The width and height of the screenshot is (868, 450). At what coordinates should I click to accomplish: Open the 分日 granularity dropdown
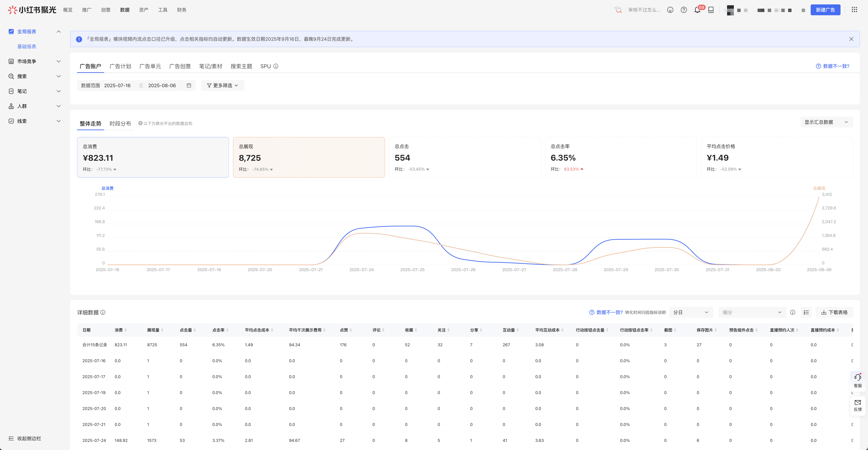pos(691,312)
